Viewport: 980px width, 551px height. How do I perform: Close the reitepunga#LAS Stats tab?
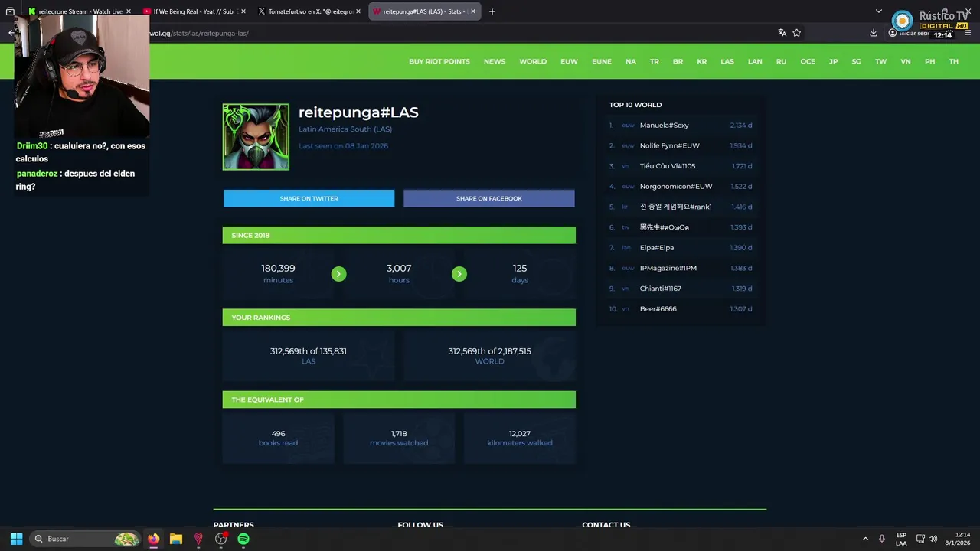[x=473, y=11]
